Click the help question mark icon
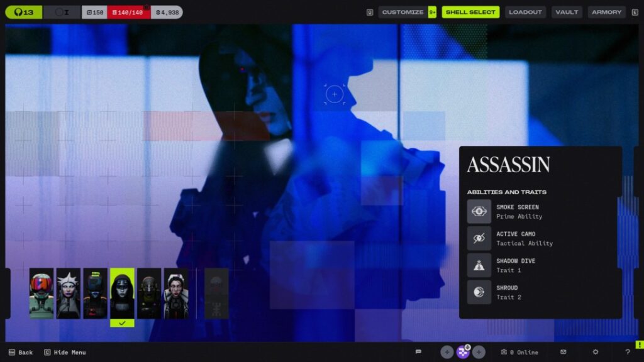The height and width of the screenshot is (362, 644). tap(627, 352)
